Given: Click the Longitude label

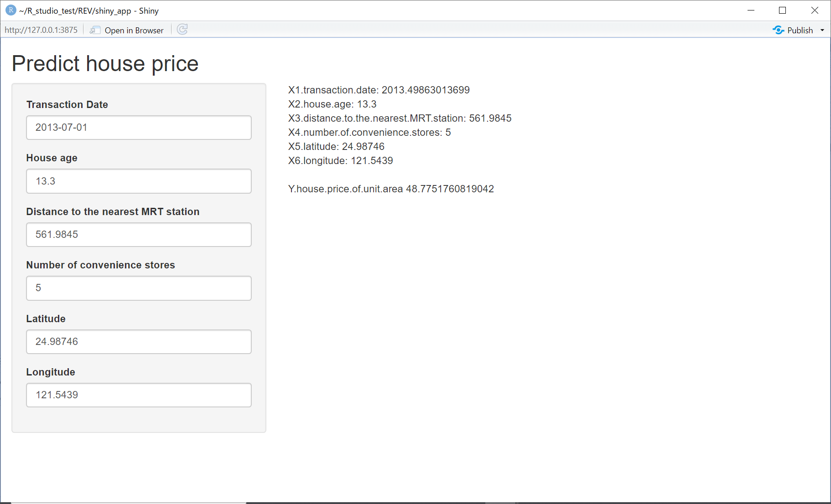Looking at the screenshot, I should pyautogui.click(x=51, y=372).
